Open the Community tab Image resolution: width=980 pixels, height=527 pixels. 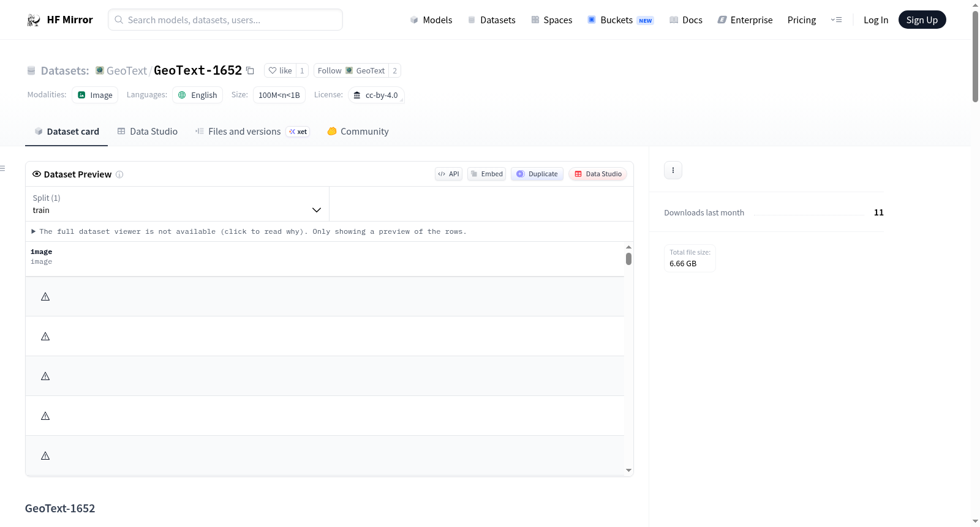[358, 132]
